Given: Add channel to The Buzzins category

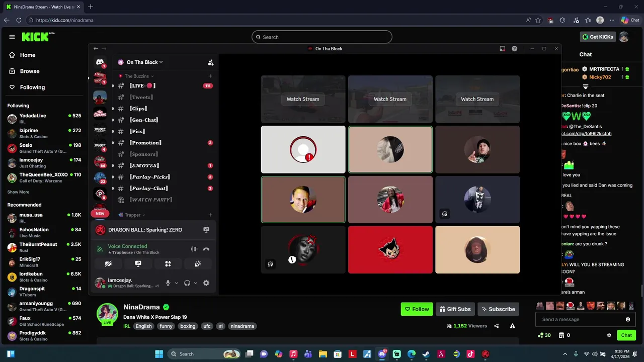Looking at the screenshot, I should (x=210, y=76).
